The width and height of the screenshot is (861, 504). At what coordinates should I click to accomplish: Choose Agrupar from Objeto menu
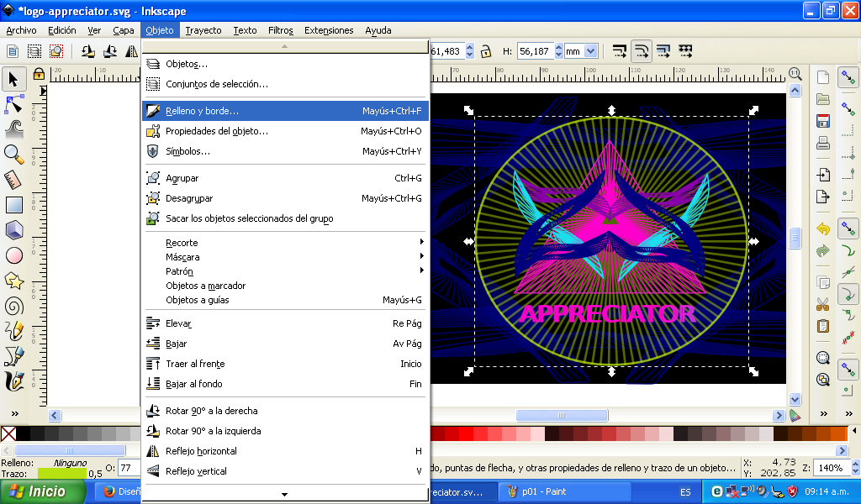point(285,178)
